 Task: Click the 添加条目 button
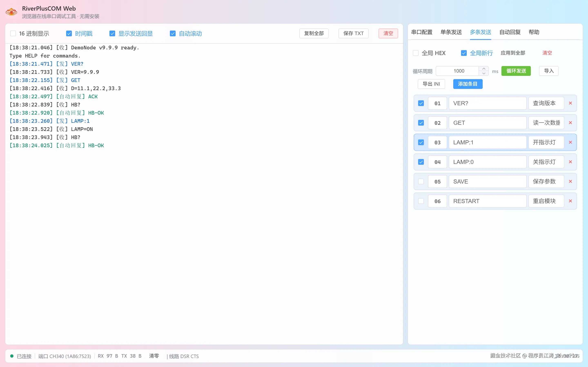click(468, 84)
